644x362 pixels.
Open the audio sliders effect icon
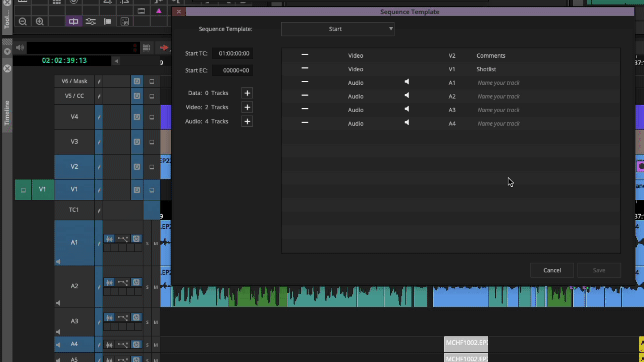pos(91,21)
